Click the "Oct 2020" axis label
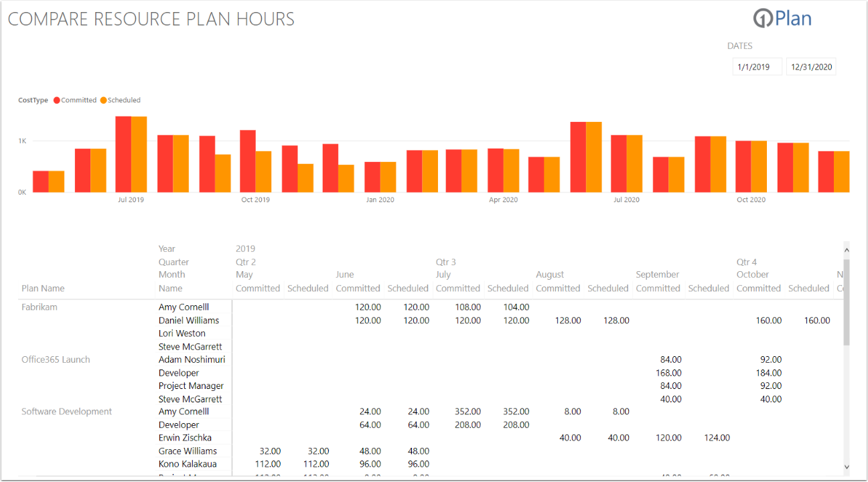Screen dimensions: 868x482 pyautogui.click(x=751, y=199)
